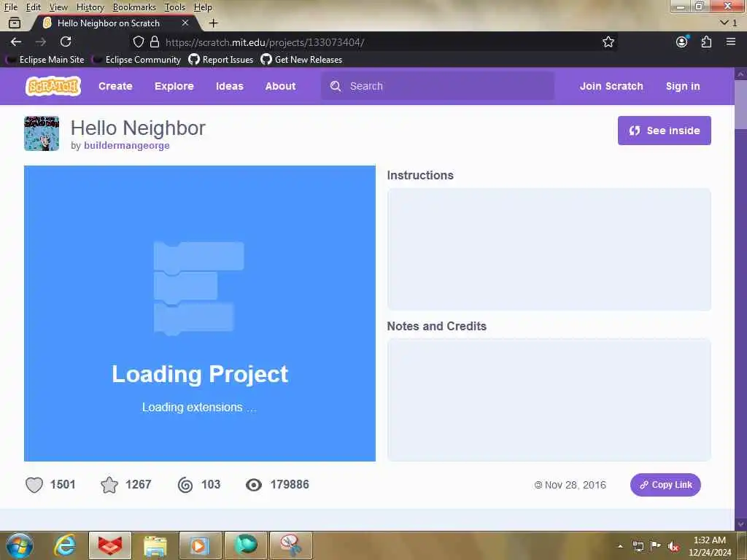
Task: Click the taskbar clock showing 1:32 AM
Action: (x=709, y=546)
